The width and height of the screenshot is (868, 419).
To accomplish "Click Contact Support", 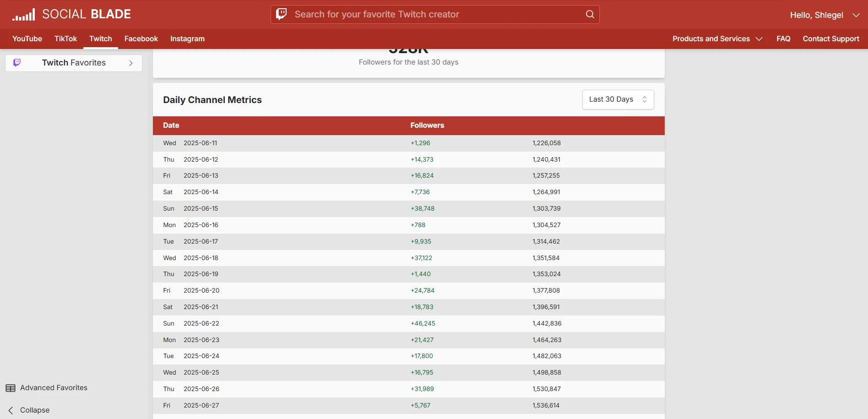I will coord(830,39).
